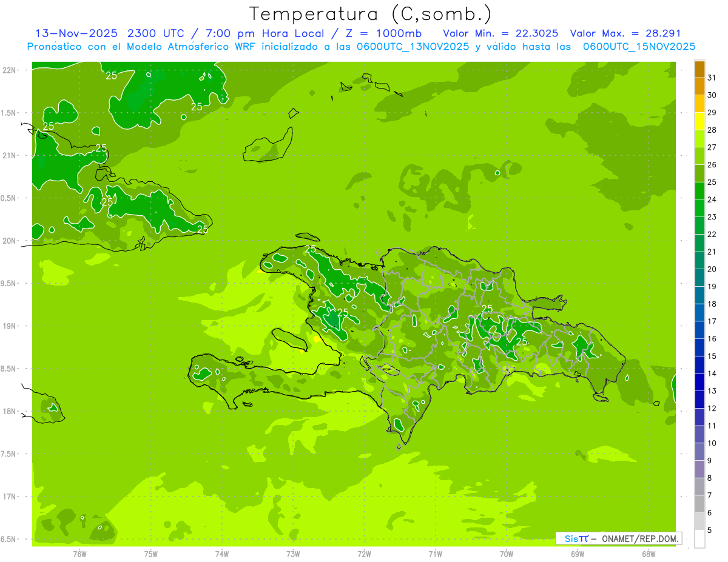Select legend swatch between 27 and 28
This screenshot has width=728, height=562.
699,139
